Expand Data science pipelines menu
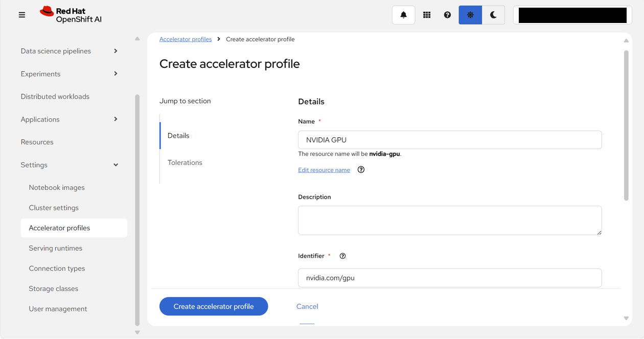This screenshot has height=339, width=644. coord(70,51)
